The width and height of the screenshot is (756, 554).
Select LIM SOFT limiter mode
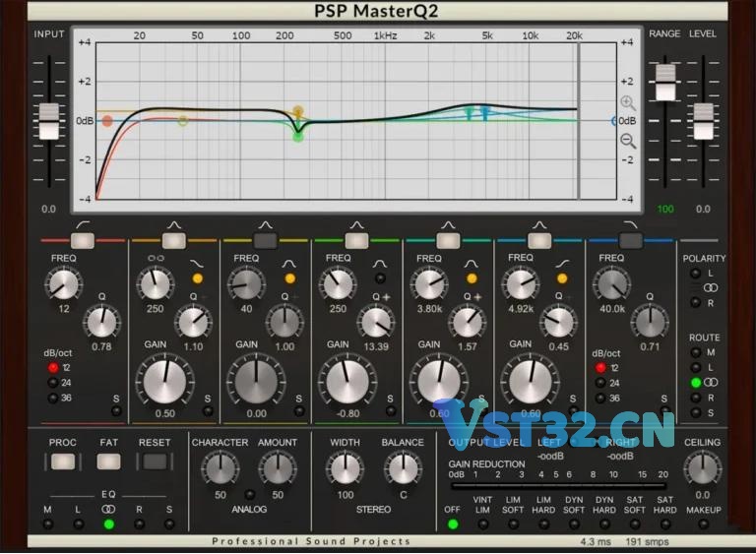[513, 524]
